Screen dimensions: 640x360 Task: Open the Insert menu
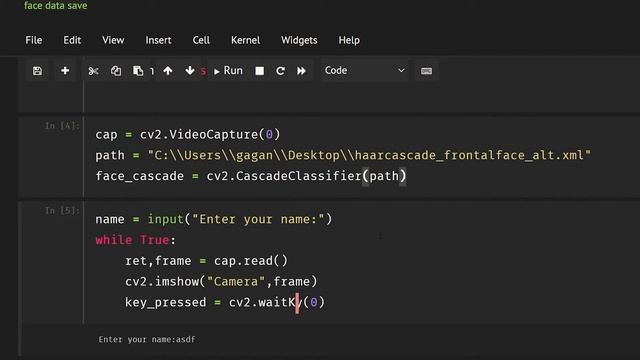158,40
